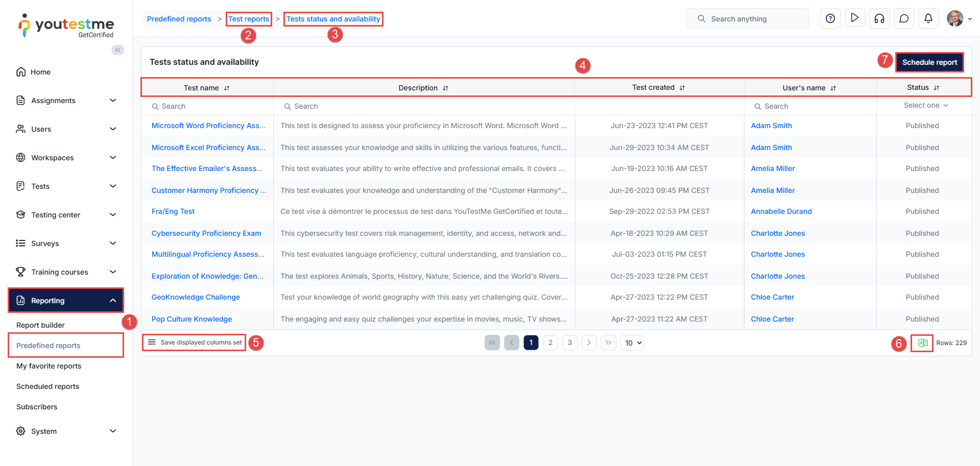Screen dimensions: 980x466
Task: Sort the Test created column
Action: click(682, 88)
